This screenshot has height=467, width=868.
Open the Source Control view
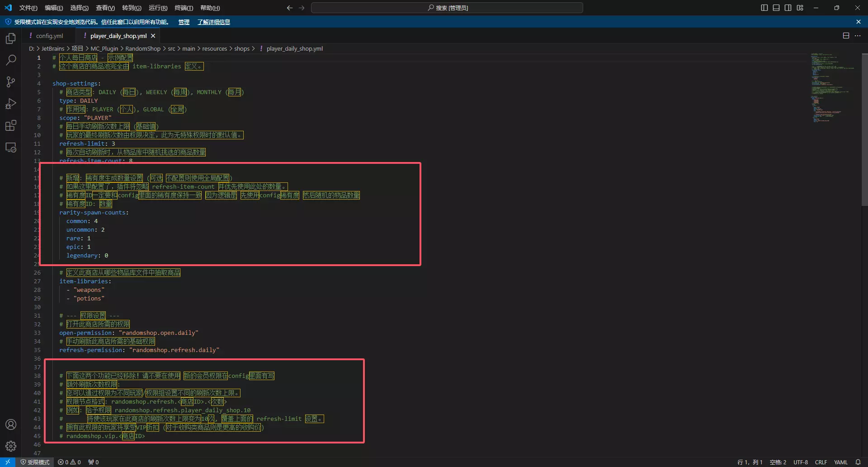tap(11, 81)
